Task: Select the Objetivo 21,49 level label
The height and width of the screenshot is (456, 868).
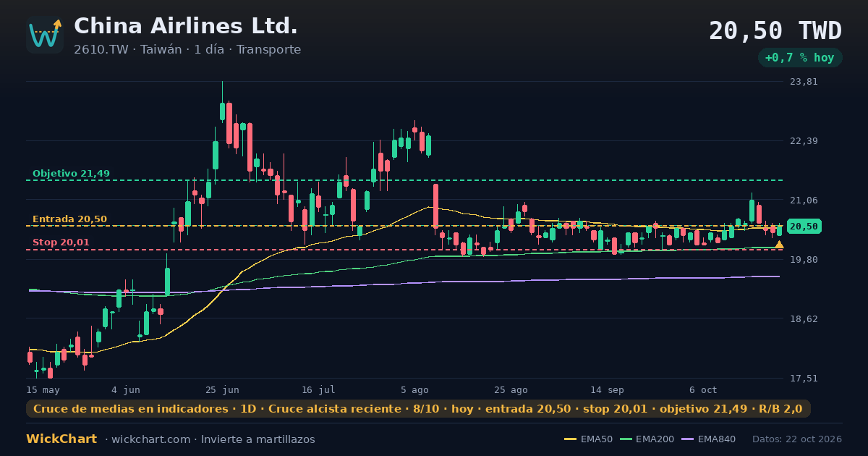Action: coord(71,174)
